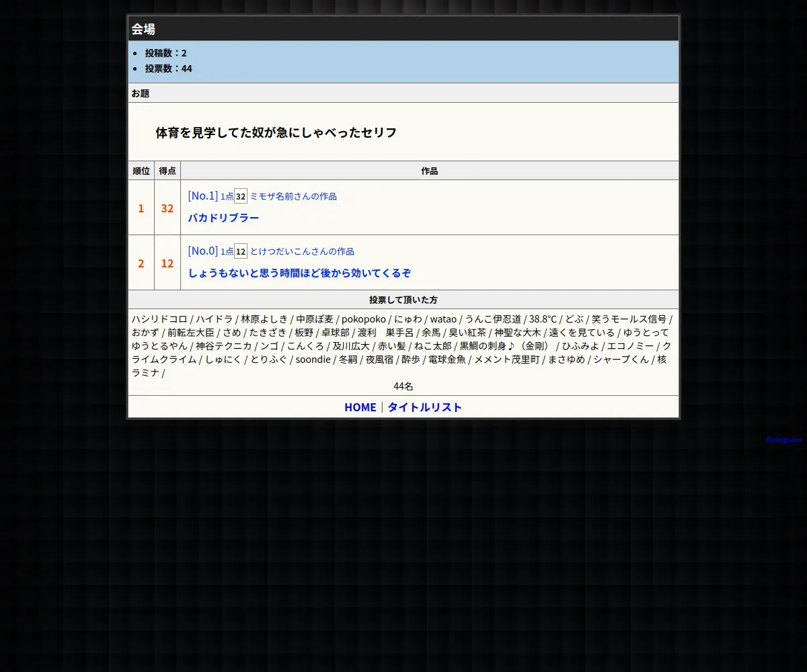Select the ミモザ名前さんの作品 author text
The image size is (807, 672).
pyautogui.click(x=293, y=196)
